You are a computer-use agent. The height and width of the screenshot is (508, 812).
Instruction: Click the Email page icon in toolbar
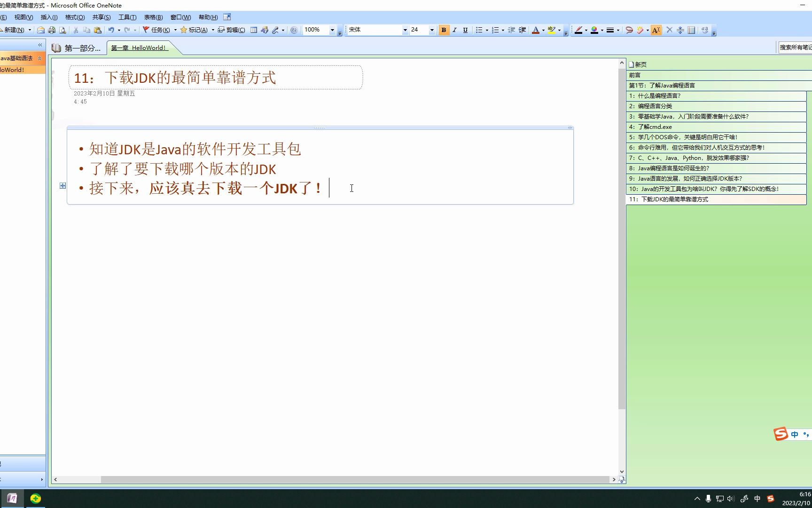[x=41, y=30]
